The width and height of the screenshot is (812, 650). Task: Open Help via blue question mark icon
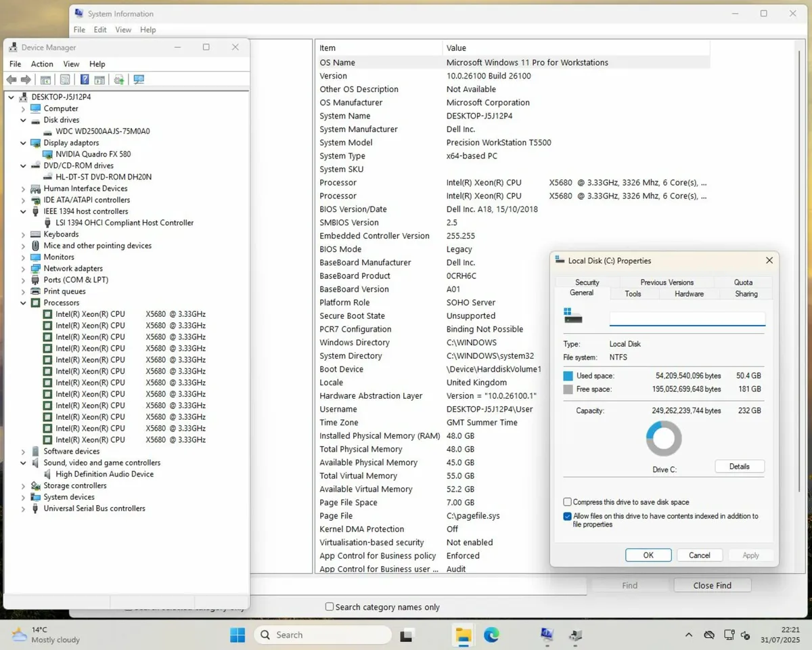click(85, 79)
